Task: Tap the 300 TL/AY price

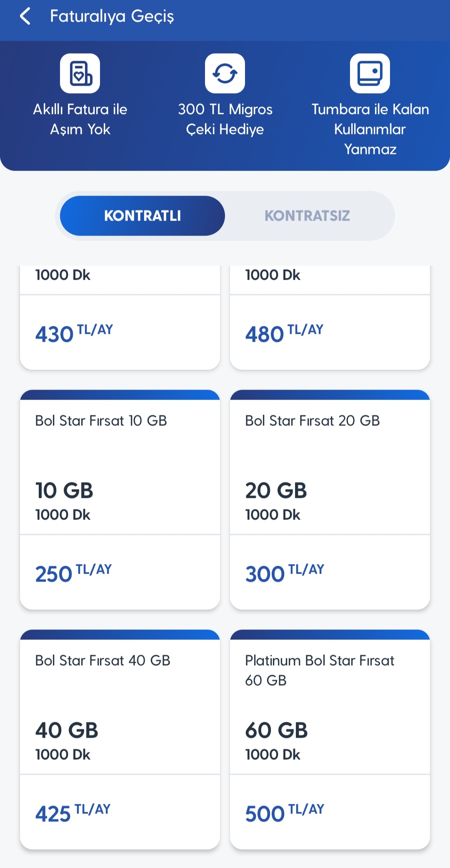Action: coord(285,573)
